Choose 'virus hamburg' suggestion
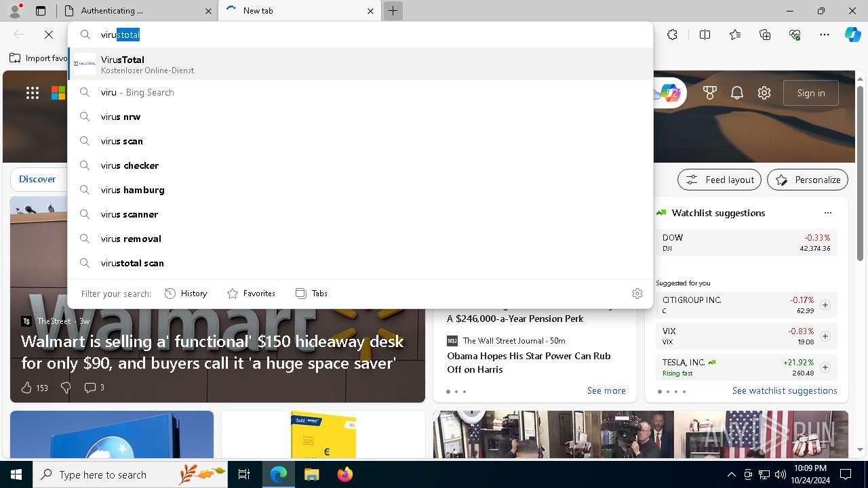This screenshot has height=488, width=868. tap(361, 190)
